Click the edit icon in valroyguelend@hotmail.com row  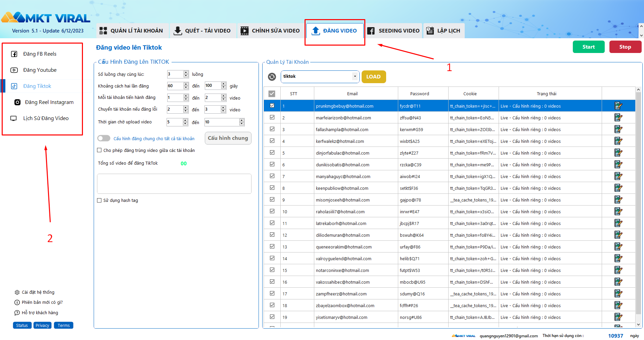click(x=618, y=259)
